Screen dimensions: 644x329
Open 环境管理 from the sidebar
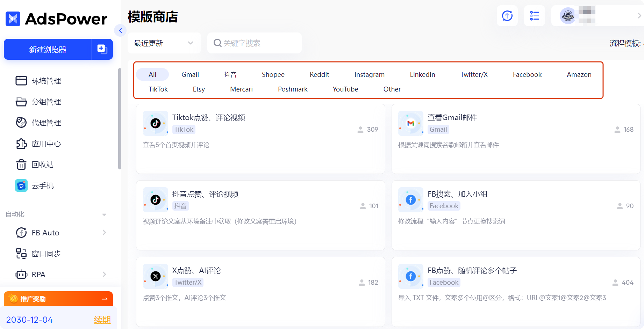pos(45,81)
